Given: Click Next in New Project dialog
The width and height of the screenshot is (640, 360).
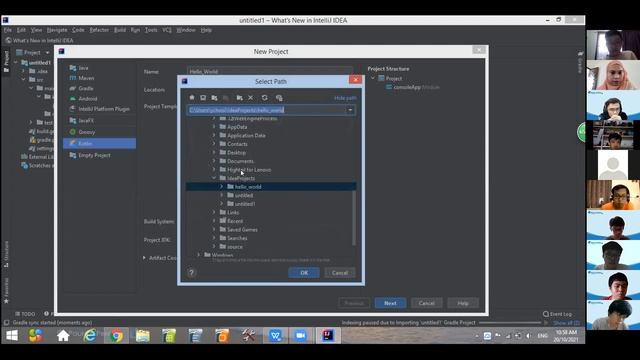Looking at the screenshot, I should pyautogui.click(x=390, y=303).
